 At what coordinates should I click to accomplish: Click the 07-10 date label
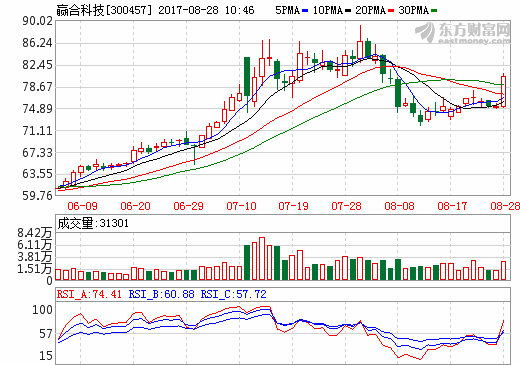click(241, 206)
